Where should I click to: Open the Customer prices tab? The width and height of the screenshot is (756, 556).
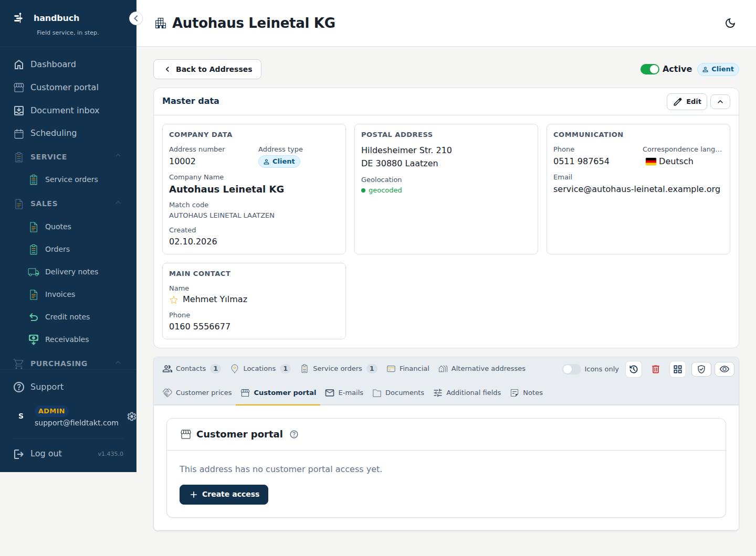coord(197,393)
